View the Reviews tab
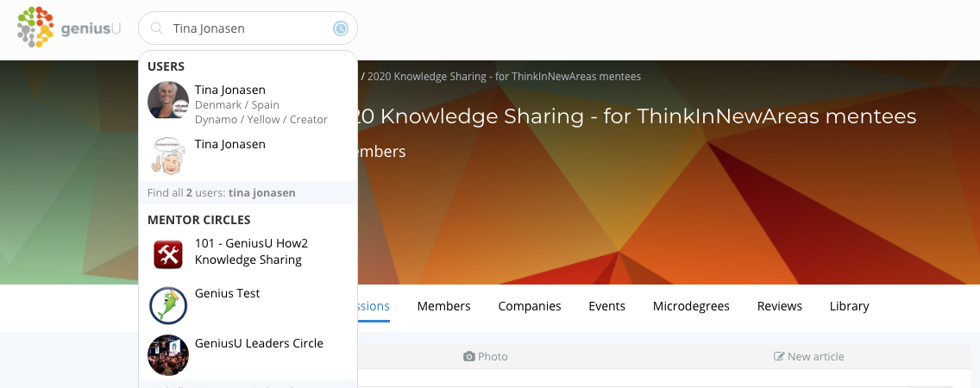The image size is (980, 388). [779, 306]
